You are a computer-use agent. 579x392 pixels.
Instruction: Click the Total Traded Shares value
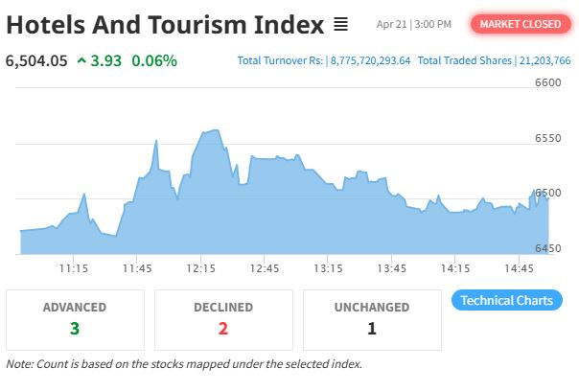[x=545, y=60]
